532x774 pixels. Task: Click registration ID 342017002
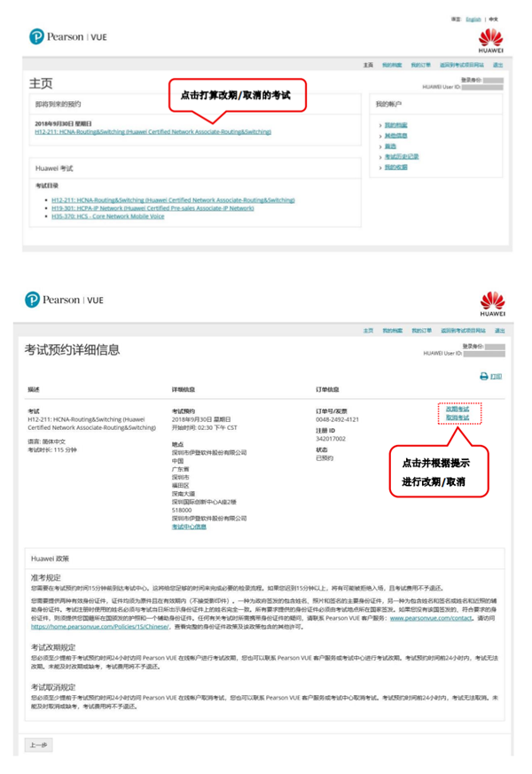(331, 439)
